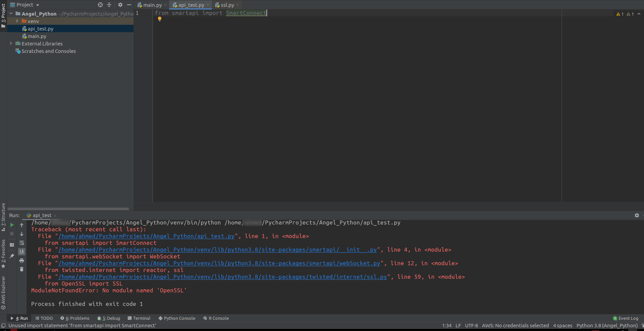The height and width of the screenshot is (331, 644).
Task: Open AWS credentials selector in status bar
Action: coord(515,326)
